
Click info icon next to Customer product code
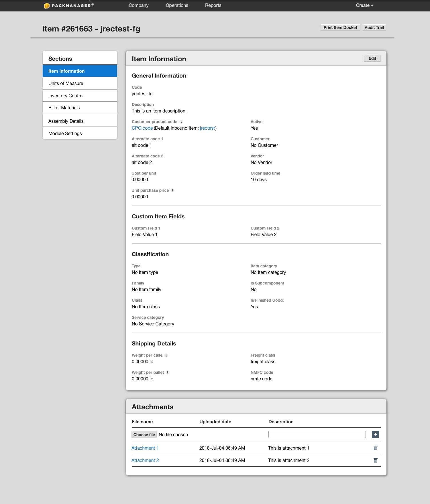181,122
